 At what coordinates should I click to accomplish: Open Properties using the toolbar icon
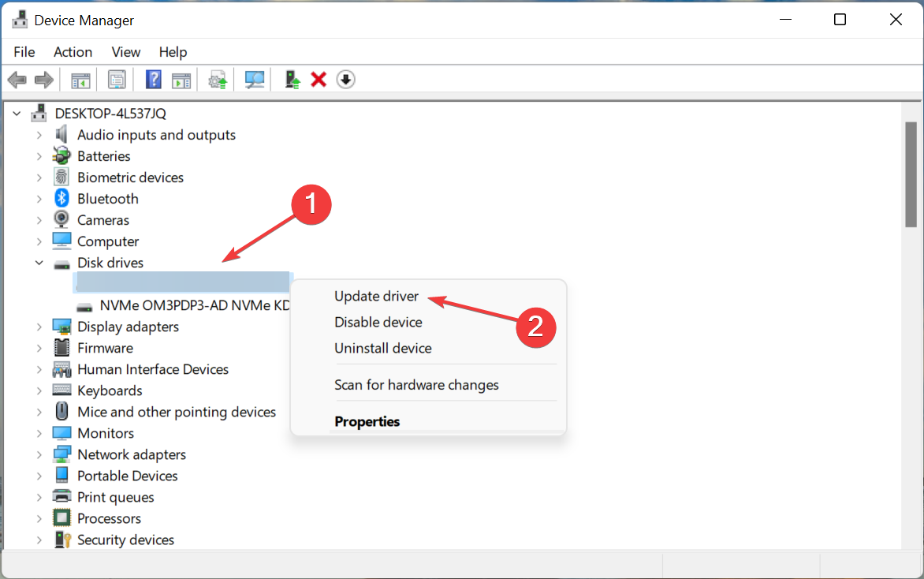coord(117,79)
